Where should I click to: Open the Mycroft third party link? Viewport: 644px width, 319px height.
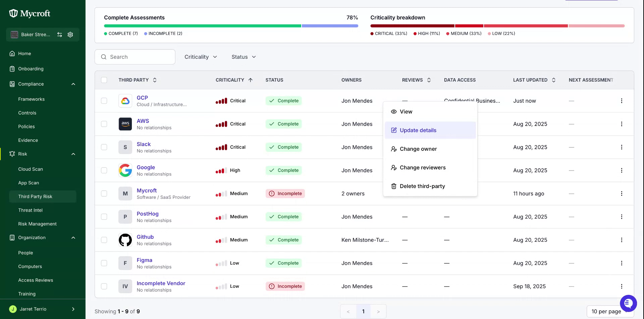point(147,190)
